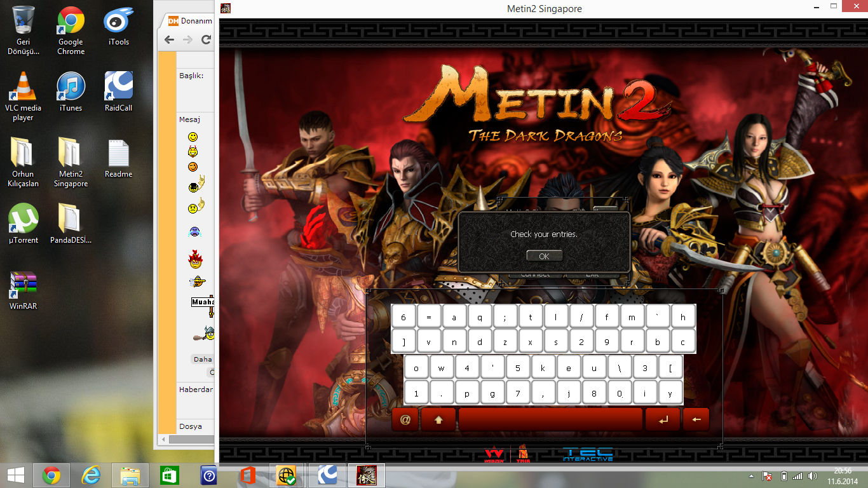Click the enter arrow key on the virtual keyboard
Viewport: 868px width, 488px height.
point(663,419)
